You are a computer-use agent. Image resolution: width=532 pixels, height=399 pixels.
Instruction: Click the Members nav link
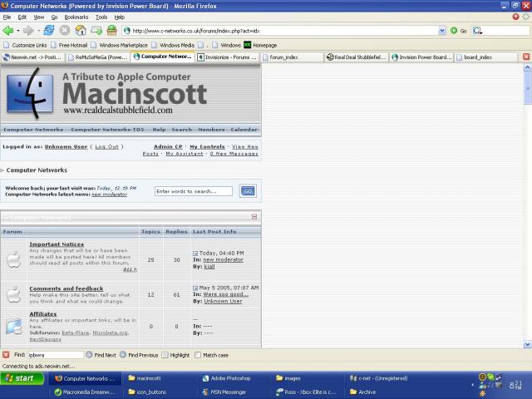coord(211,130)
